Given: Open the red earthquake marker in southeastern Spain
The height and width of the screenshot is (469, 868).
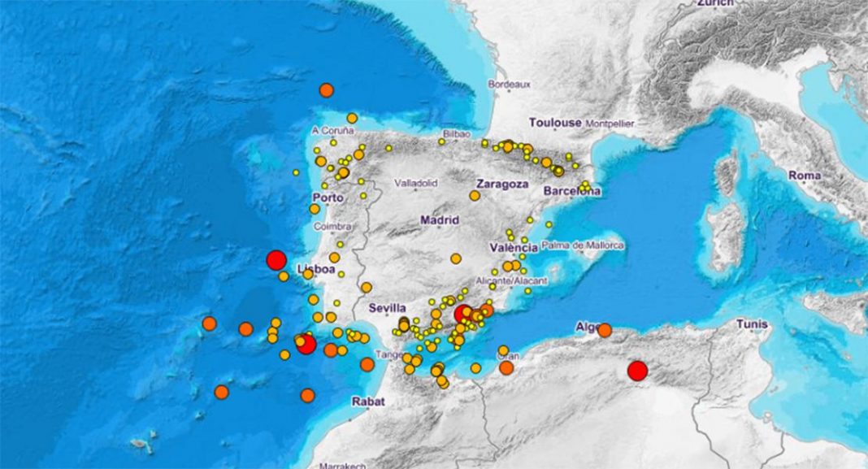Looking at the screenshot, I should [x=463, y=314].
